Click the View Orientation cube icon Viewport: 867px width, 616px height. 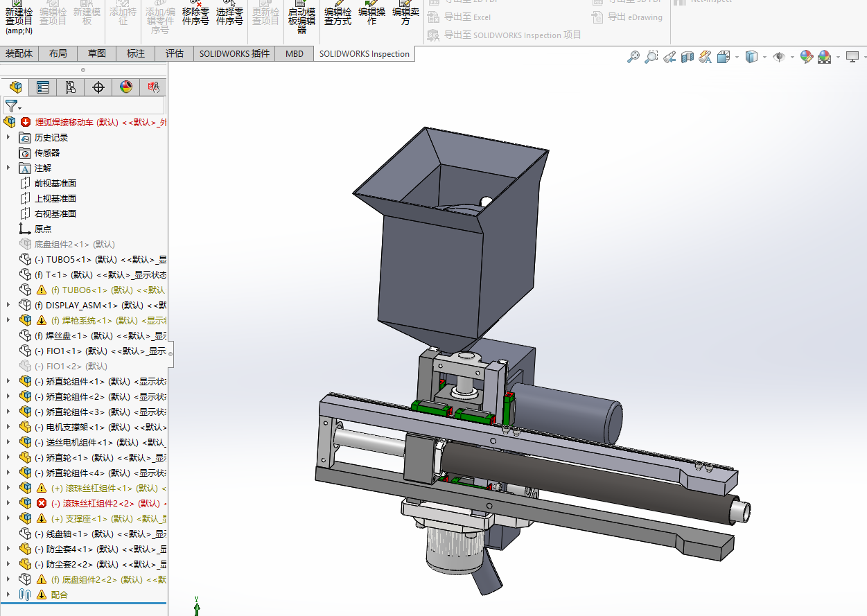724,58
